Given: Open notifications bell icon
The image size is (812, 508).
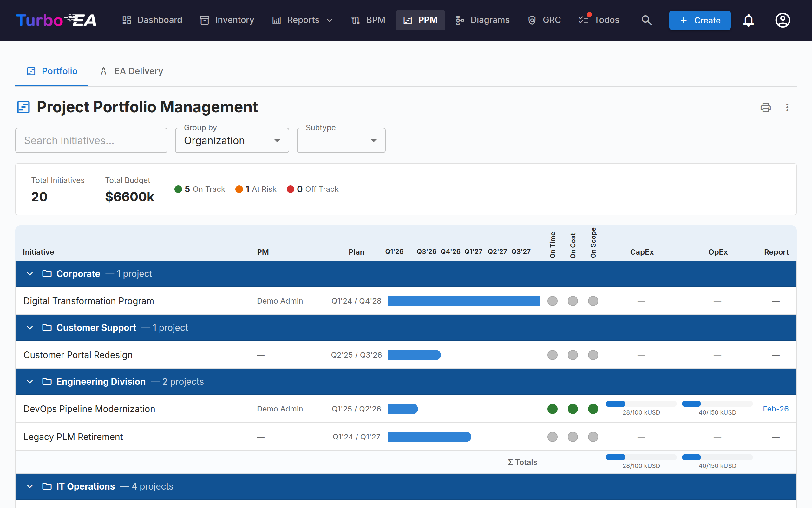Looking at the screenshot, I should pyautogui.click(x=748, y=20).
